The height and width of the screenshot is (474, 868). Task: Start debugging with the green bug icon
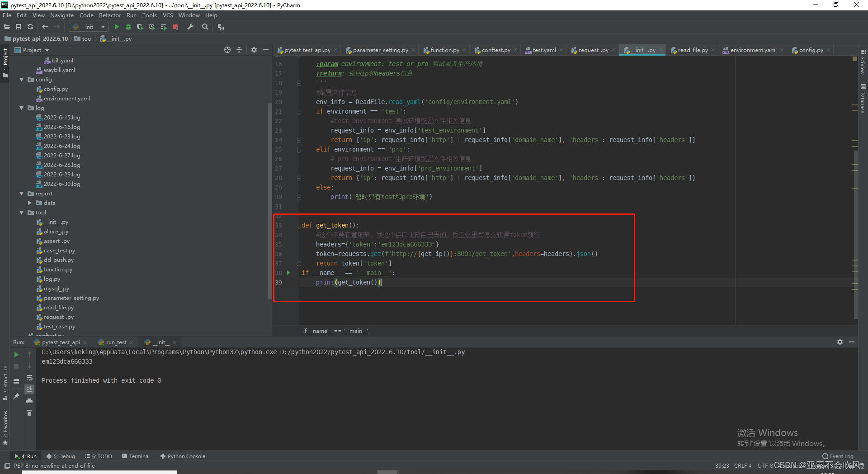click(x=128, y=27)
